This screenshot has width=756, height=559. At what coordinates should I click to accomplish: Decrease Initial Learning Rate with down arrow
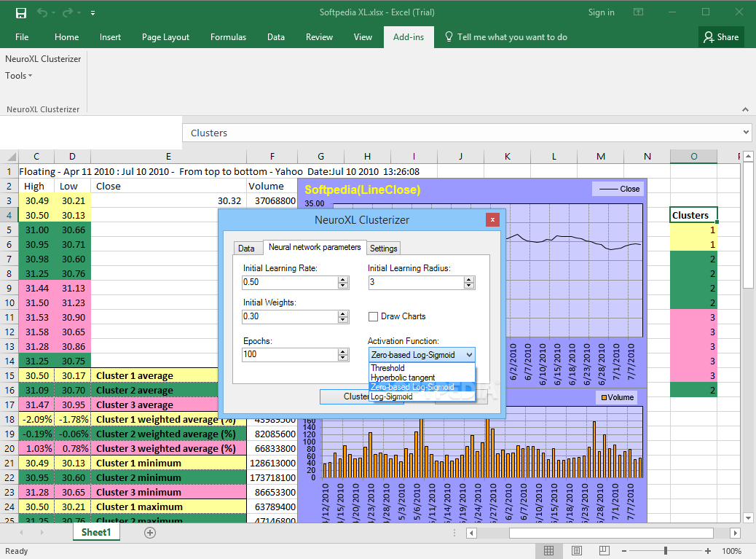click(x=343, y=286)
